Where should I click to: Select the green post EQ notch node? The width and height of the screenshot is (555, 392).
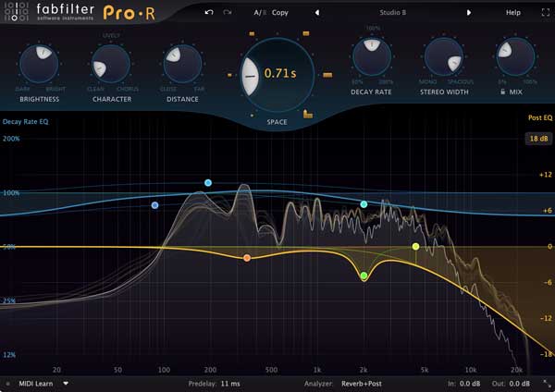364,276
